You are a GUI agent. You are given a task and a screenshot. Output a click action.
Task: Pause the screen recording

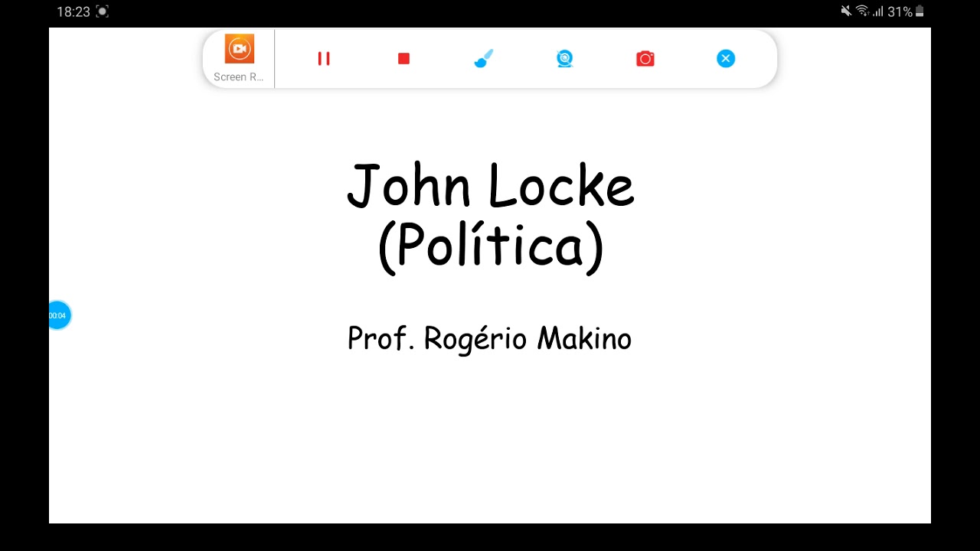click(324, 59)
